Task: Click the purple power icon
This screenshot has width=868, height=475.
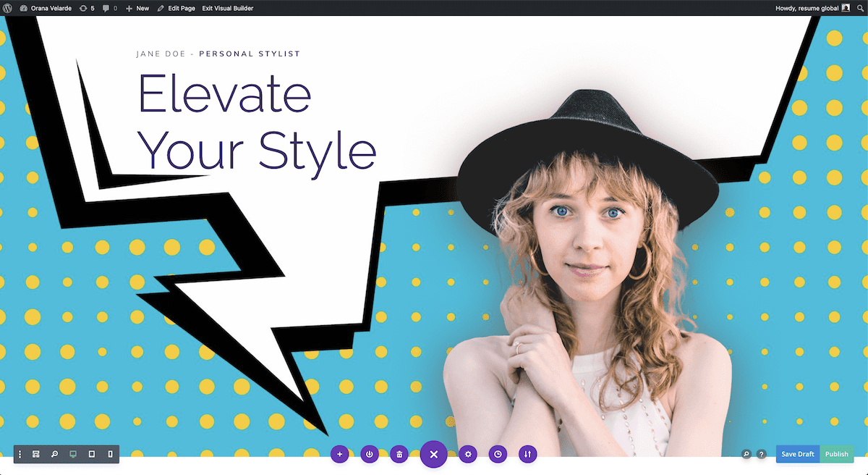Action: 370,454
